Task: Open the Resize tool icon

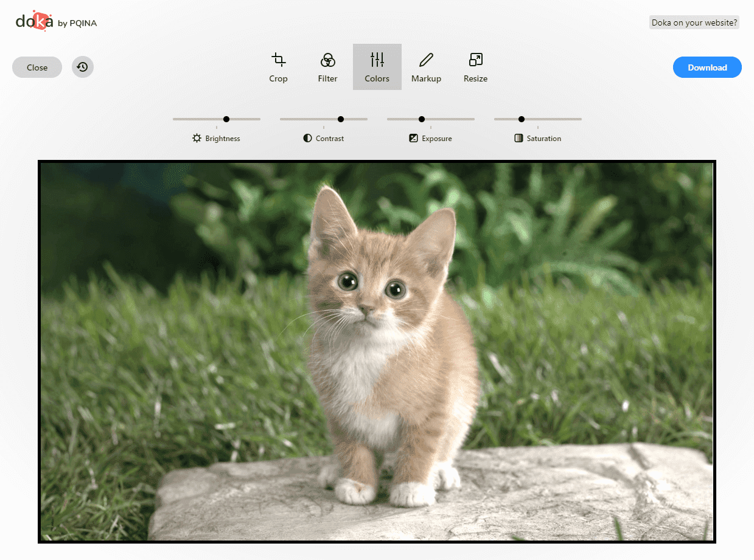Action: (475, 60)
